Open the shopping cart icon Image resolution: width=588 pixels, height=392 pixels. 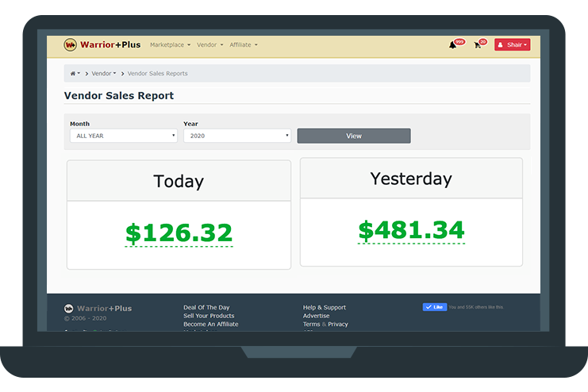click(478, 45)
